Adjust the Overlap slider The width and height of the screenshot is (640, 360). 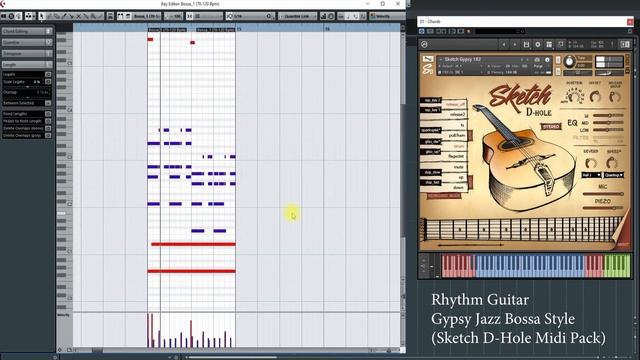pos(28,98)
